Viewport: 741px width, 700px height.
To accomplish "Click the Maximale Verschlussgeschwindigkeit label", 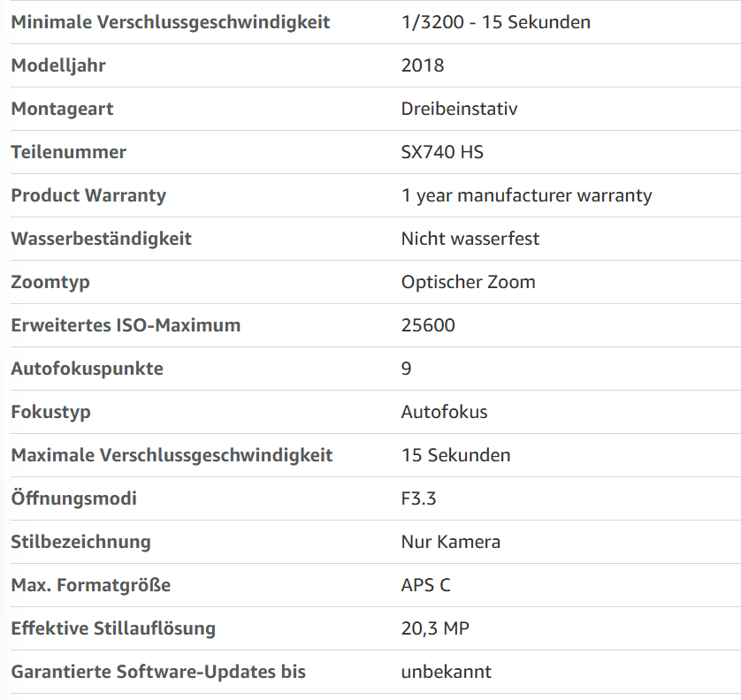I will point(172,455).
